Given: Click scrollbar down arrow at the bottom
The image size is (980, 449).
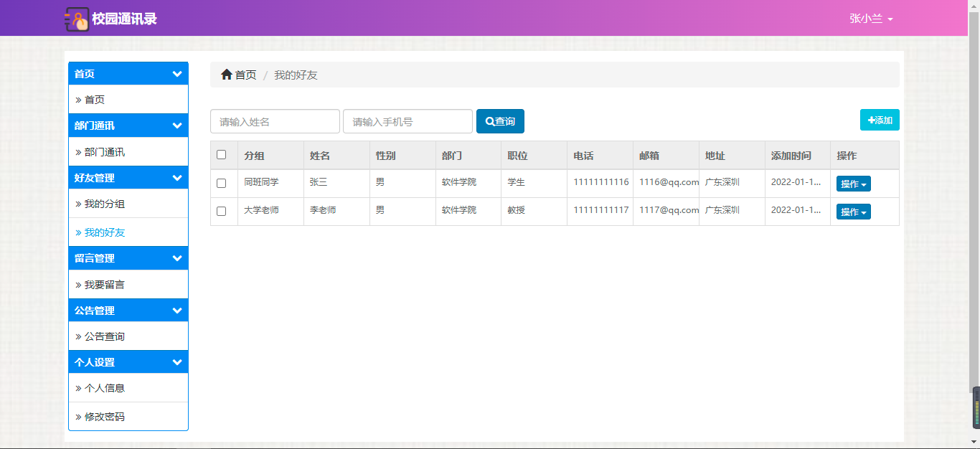Looking at the screenshot, I should click(x=974, y=442).
